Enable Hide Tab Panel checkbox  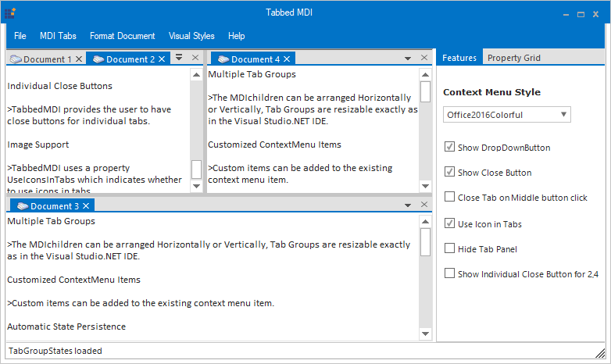tap(450, 248)
